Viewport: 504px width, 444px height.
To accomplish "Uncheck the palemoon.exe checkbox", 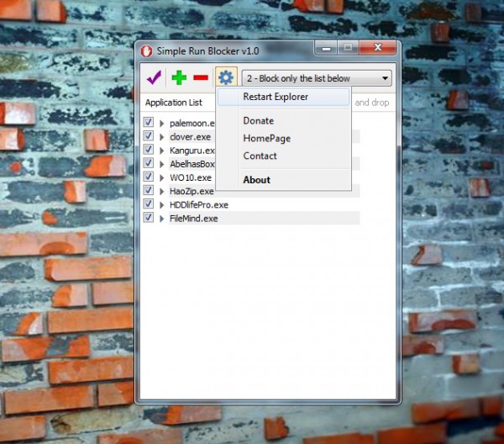I will point(148,122).
